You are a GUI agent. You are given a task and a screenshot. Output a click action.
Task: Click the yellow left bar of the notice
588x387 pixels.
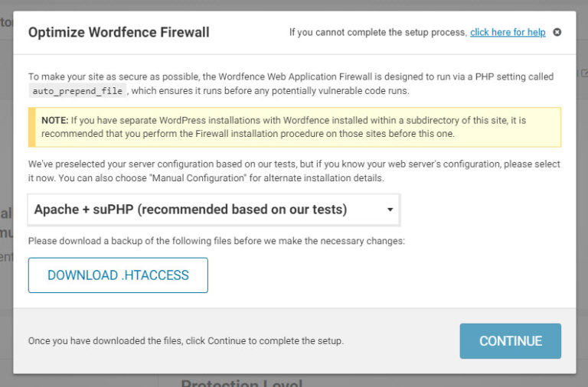(31, 127)
